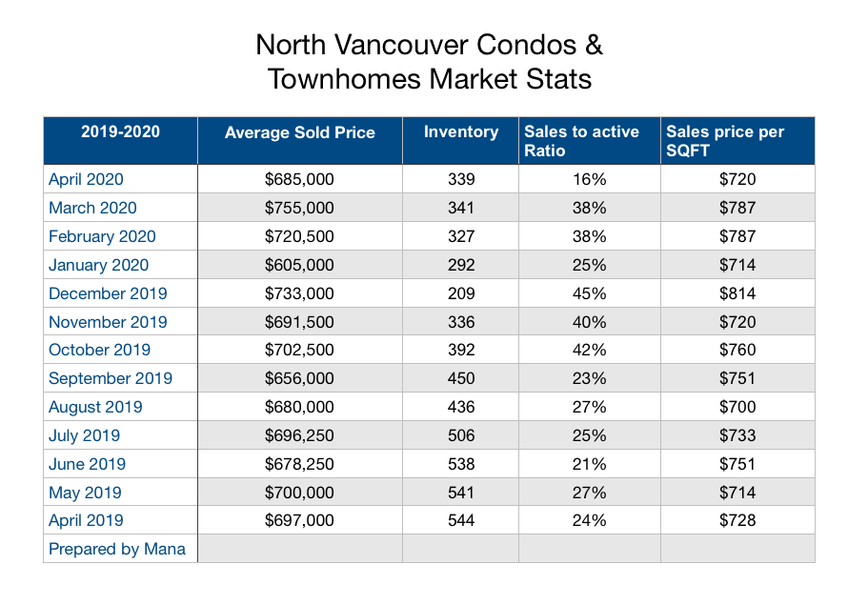Select the 'Prepared by Mana' cell

(x=117, y=549)
